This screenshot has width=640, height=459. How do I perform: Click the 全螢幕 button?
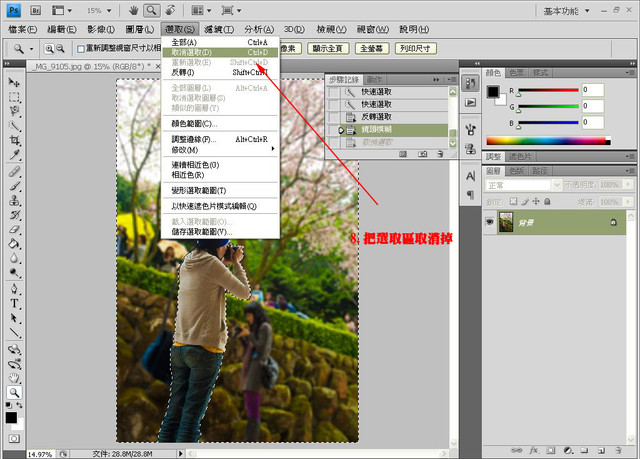372,49
